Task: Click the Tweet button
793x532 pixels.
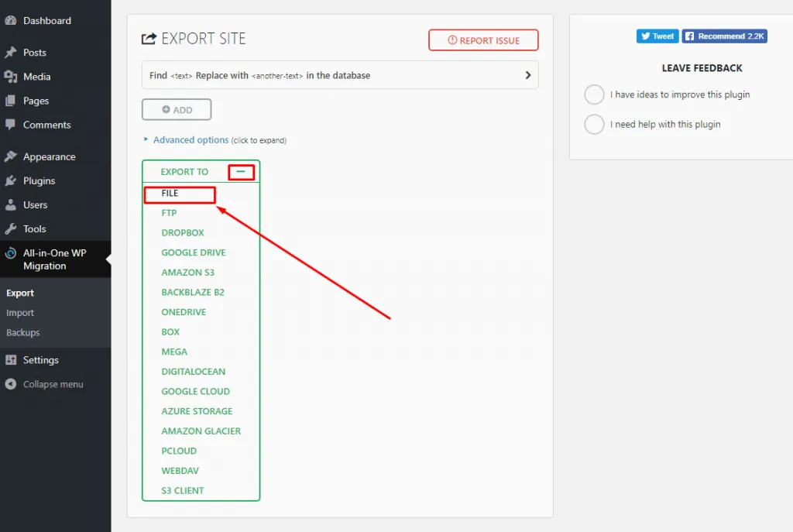Action: coord(657,36)
